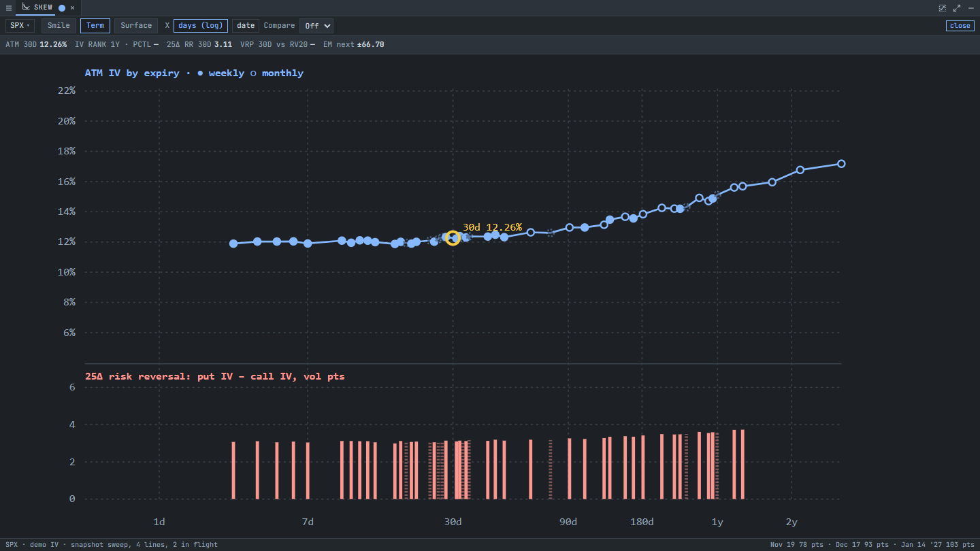980x551 pixels.
Task: Minimize the panel with the dash icon
Action: tap(971, 7)
